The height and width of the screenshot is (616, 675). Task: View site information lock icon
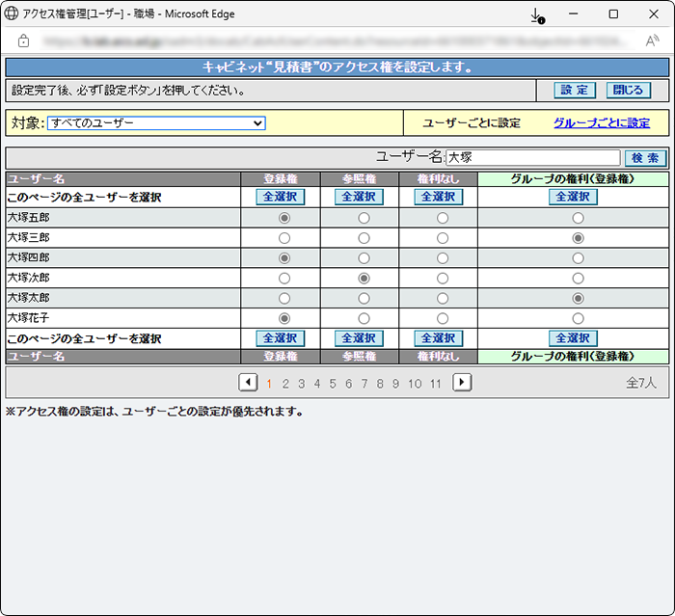tap(24, 40)
